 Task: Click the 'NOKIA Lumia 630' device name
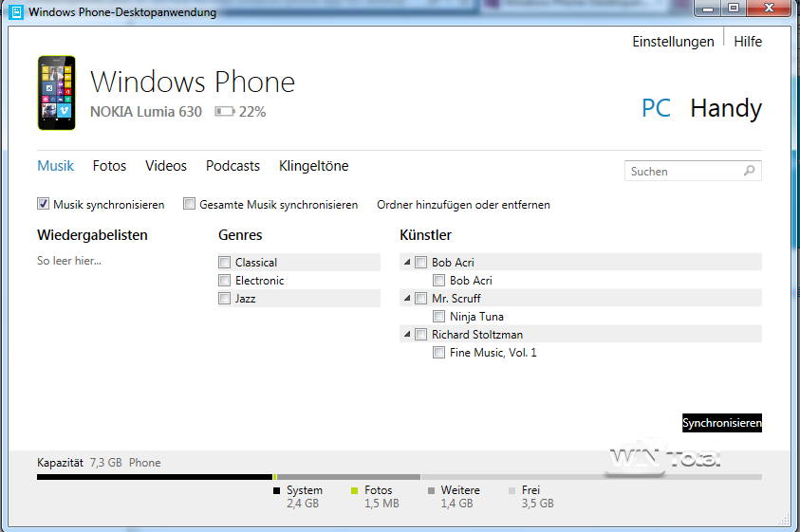click(x=146, y=112)
